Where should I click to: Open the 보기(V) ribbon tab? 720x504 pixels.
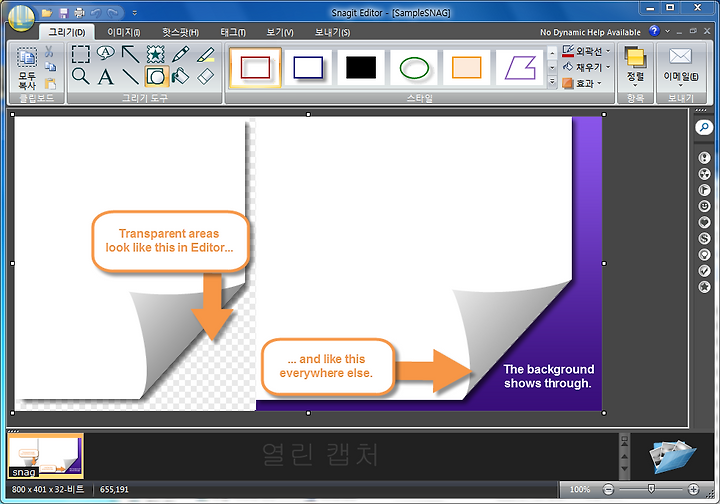(x=280, y=32)
